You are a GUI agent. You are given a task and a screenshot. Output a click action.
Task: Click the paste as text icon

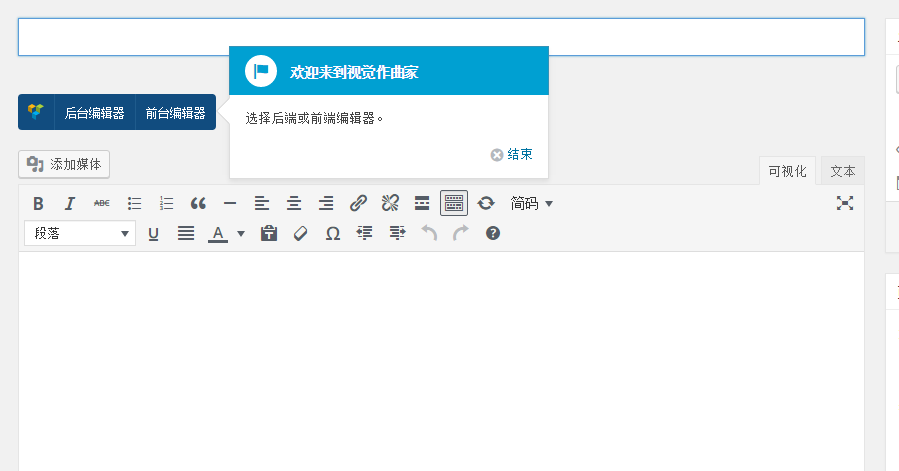268,233
